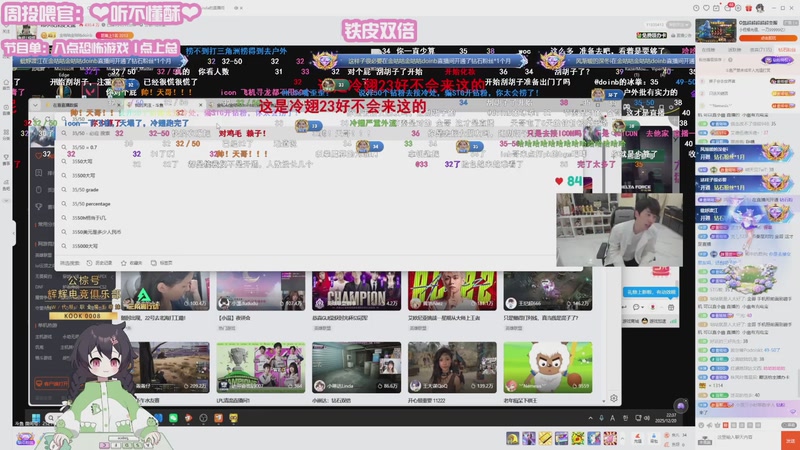Open the calendar check-in icon
800x450 pixels.
716,8
